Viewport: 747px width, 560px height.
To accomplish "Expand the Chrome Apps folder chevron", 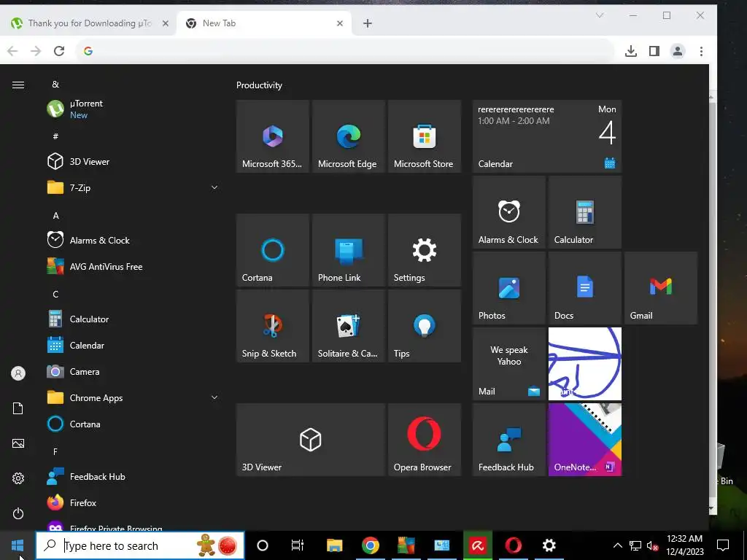I will [214, 397].
